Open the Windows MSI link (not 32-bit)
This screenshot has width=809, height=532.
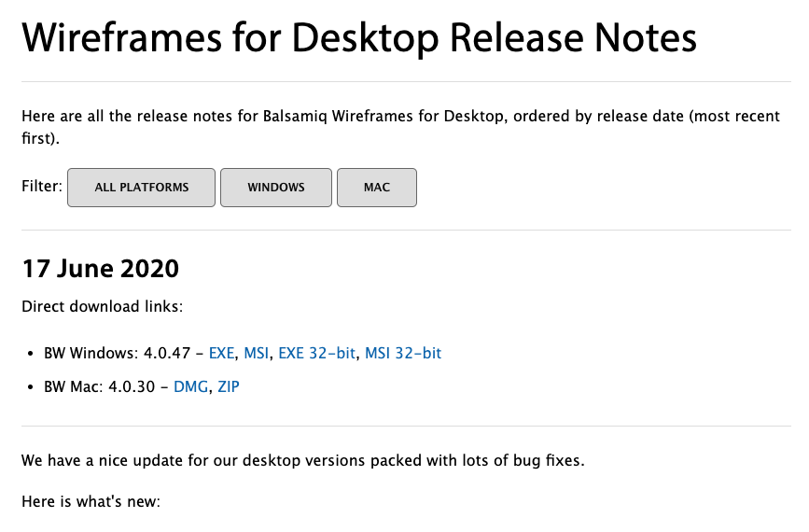257,353
